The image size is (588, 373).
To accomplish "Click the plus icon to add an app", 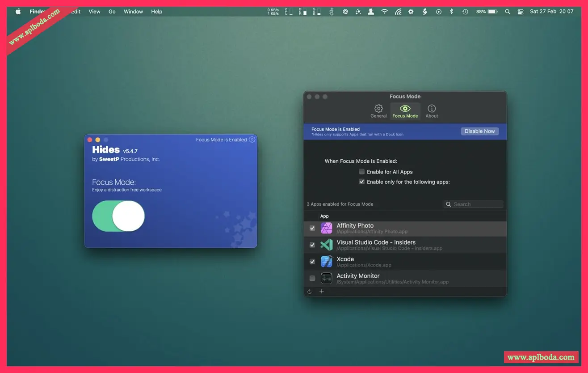I will (321, 292).
